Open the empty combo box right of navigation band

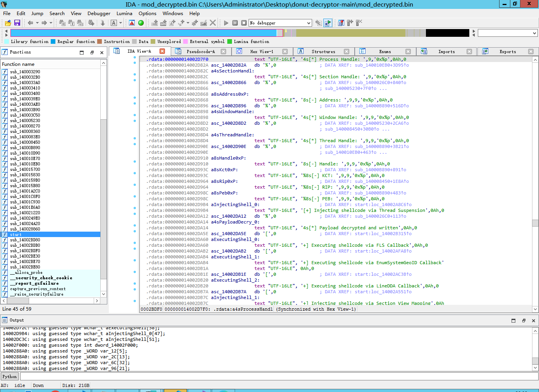click(x=534, y=33)
